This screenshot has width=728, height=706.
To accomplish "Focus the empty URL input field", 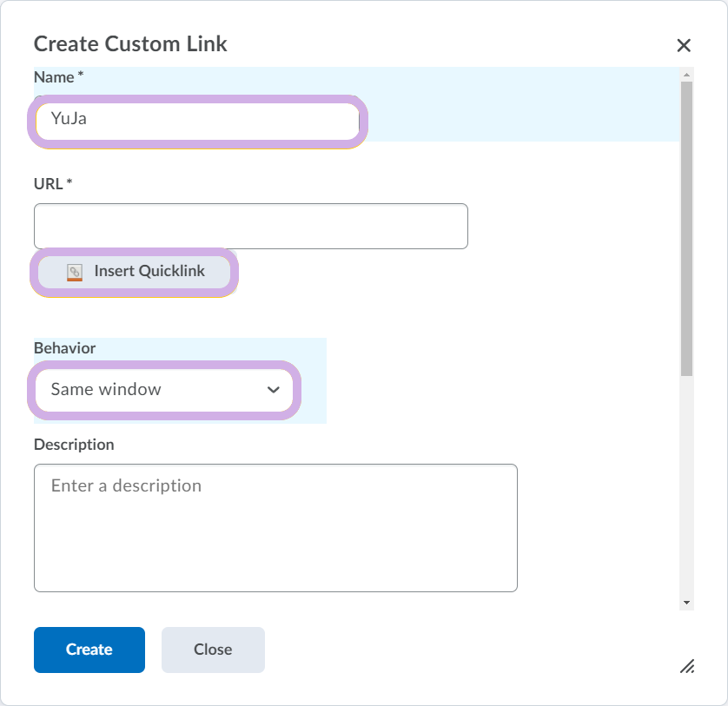I will (x=251, y=226).
